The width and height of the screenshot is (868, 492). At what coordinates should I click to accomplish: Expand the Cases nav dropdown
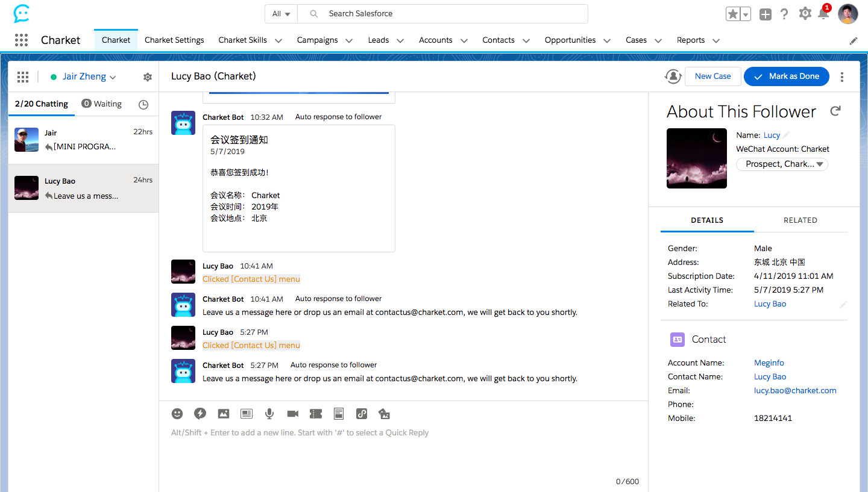pyautogui.click(x=658, y=40)
